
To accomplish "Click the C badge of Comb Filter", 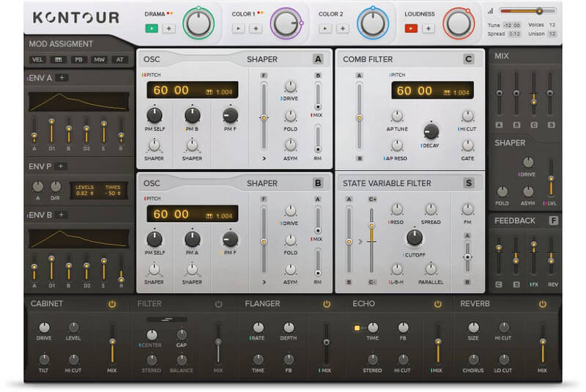I will coord(468,59).
